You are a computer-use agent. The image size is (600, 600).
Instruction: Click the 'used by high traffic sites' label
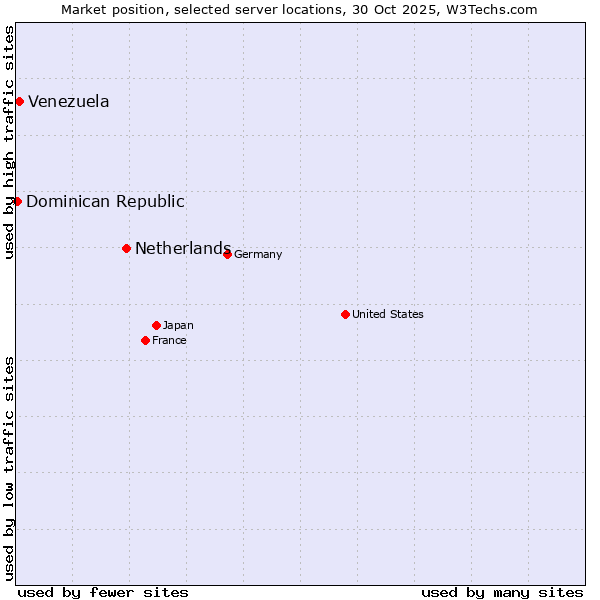[x=9, y=142]
